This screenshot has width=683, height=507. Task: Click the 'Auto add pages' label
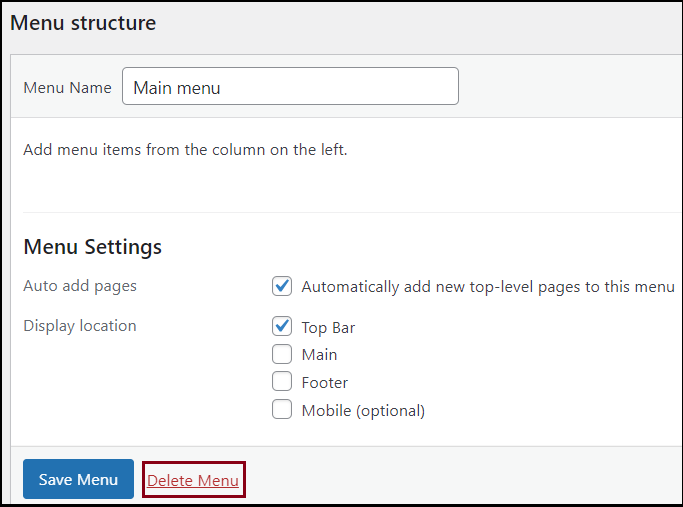[x=80, y=286]
